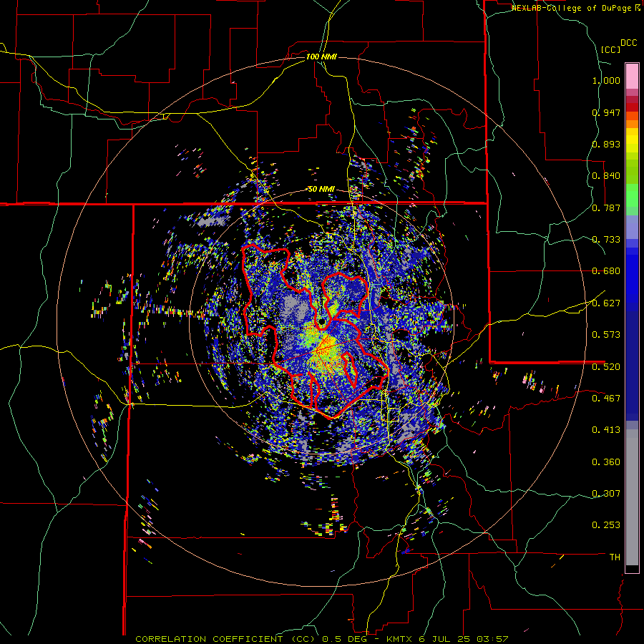Click the [CC] units label
Screen dimensions: 644x644
(x=610, y=49)
